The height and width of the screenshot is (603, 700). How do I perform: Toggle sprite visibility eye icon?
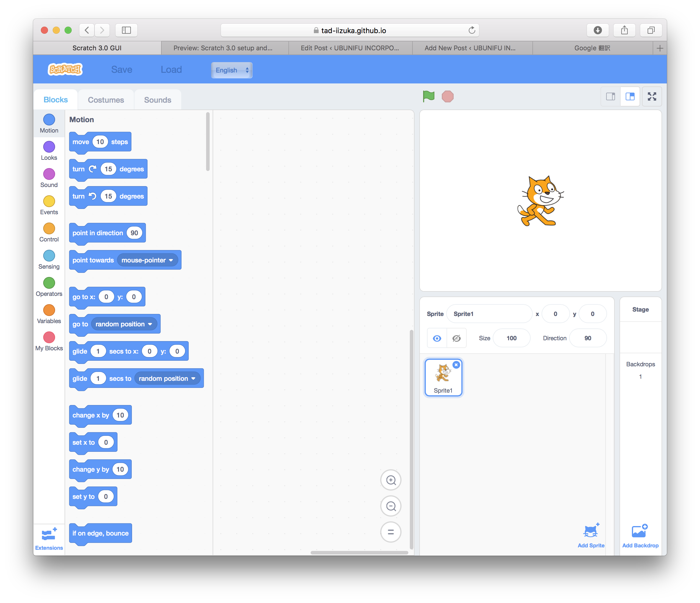point(438,338)
